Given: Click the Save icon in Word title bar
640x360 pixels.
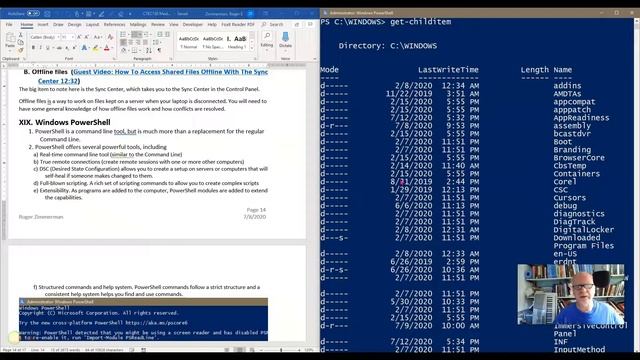Looking at the screenshot, I should [x=47, y=13].
